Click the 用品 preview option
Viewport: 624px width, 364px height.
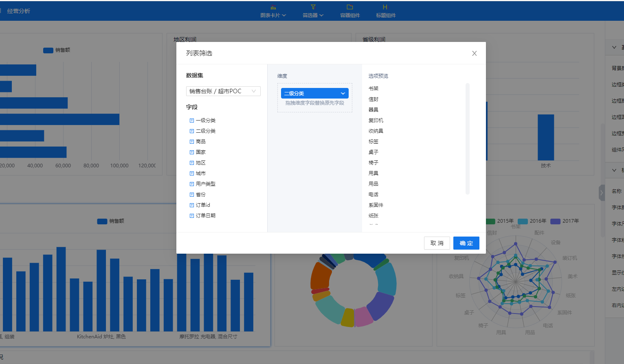click(x=374, y=184)
